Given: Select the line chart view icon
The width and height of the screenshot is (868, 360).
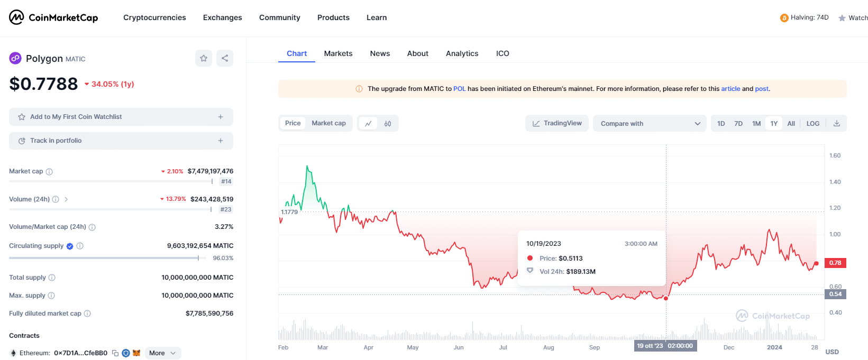Looking at the screenshot, I should coord(368,124).
